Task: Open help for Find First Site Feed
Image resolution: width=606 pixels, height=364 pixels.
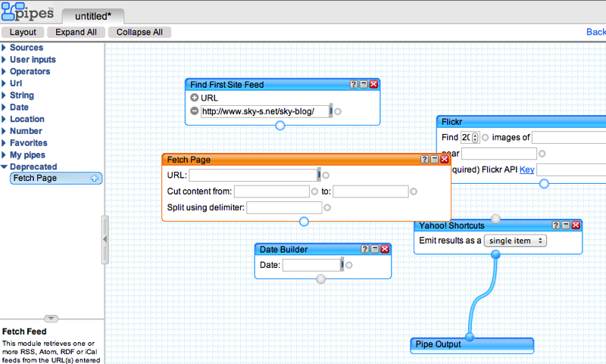Action: [354, 84]
